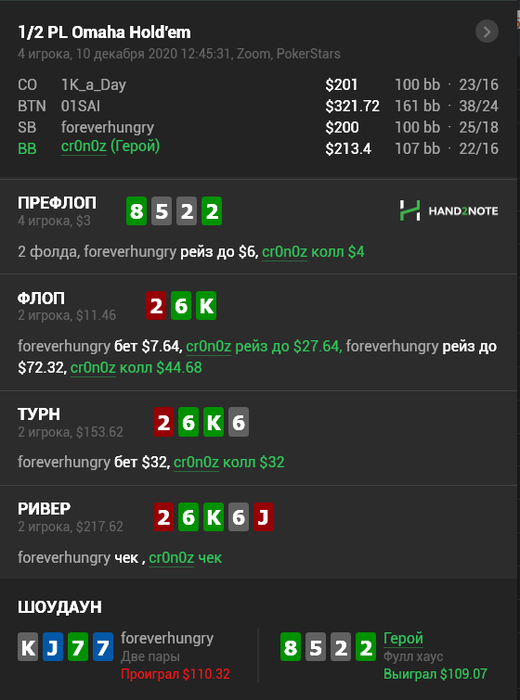
Task: Click the green 8 preflop hole card
Action: [x=137, y=211]
